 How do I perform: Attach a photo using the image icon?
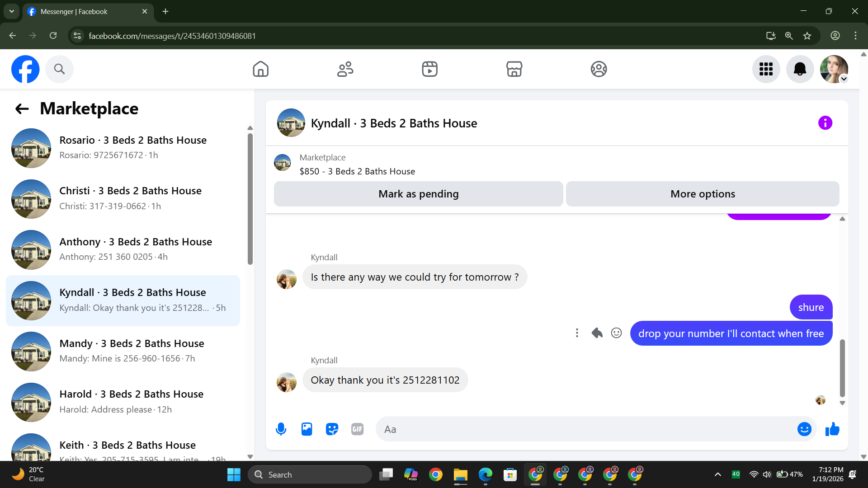point(307,429)
